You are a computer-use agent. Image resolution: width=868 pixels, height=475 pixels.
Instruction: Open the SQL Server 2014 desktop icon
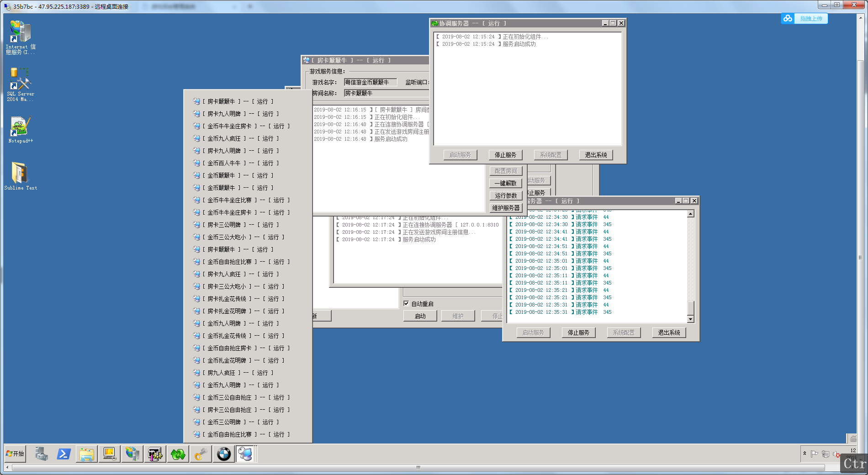click(20, 84)
